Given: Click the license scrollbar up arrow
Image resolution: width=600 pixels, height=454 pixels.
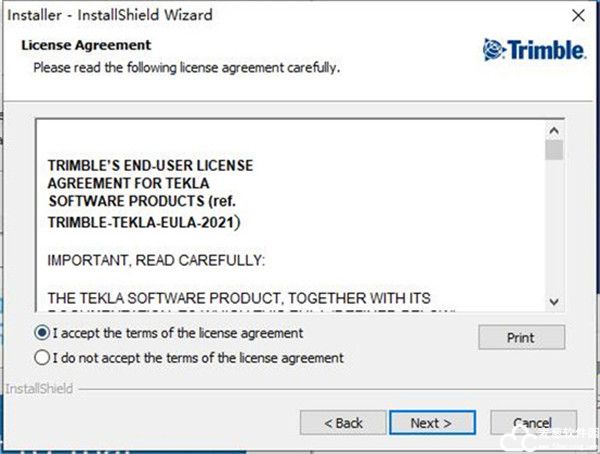Looking at the screenshot, I should pyautogui.click(x=554, y=130).
